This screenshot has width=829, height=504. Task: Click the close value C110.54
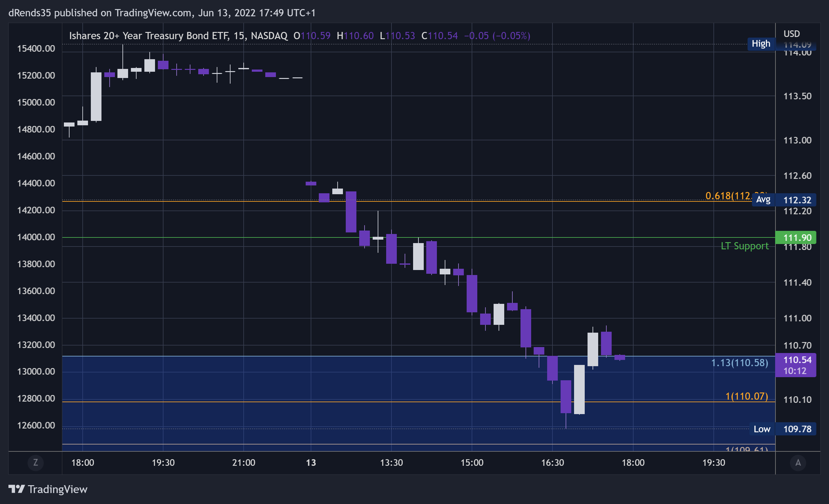coord(439,36)
